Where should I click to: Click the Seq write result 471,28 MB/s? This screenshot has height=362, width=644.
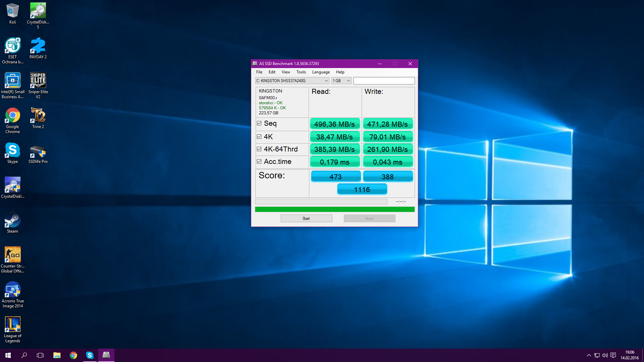tap(388, 124)
